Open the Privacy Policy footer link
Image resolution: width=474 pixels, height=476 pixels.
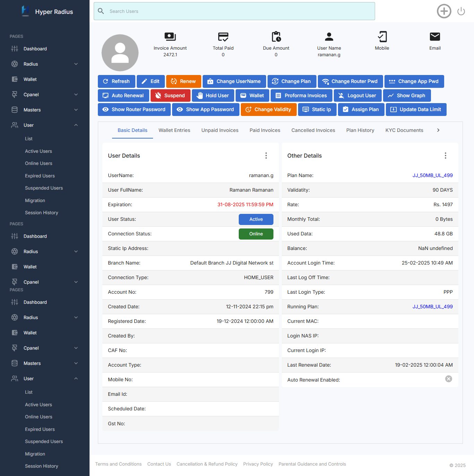(258, 464)
